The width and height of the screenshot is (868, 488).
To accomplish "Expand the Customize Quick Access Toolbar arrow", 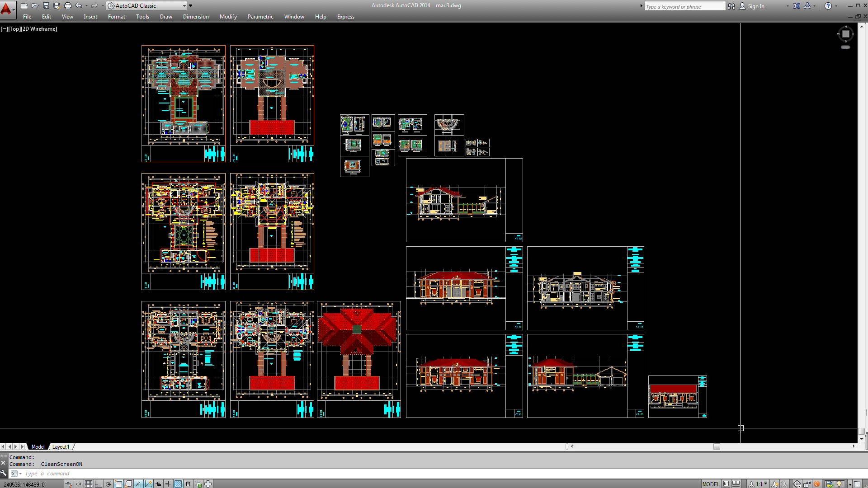I will point(190,6).
